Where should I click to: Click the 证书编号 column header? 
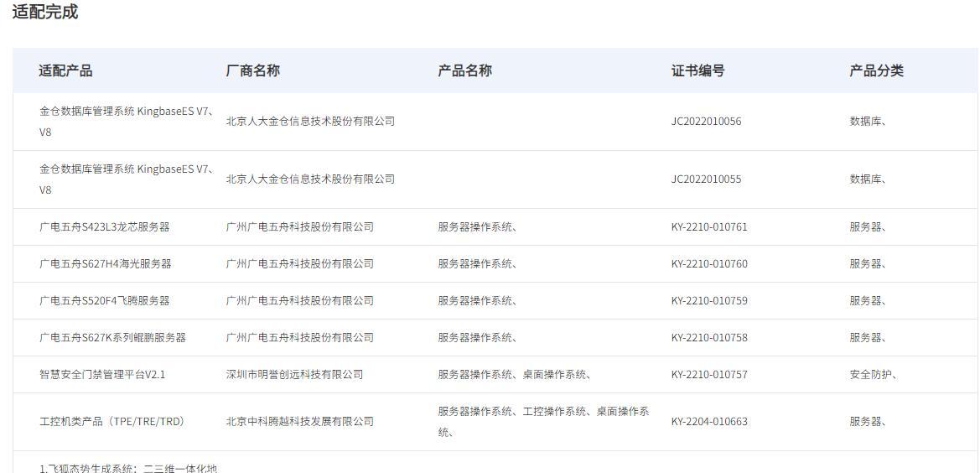point(697,70)
